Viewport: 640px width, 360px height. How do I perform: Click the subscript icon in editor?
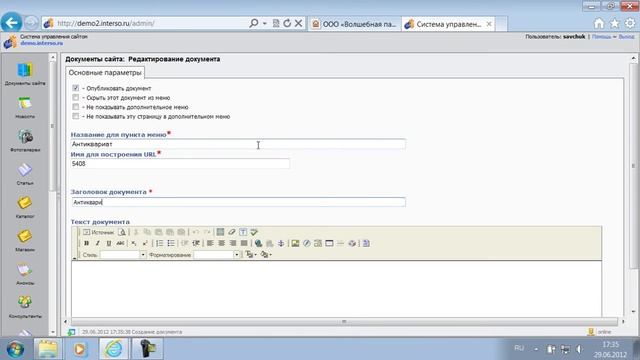(x=133, y=243)
